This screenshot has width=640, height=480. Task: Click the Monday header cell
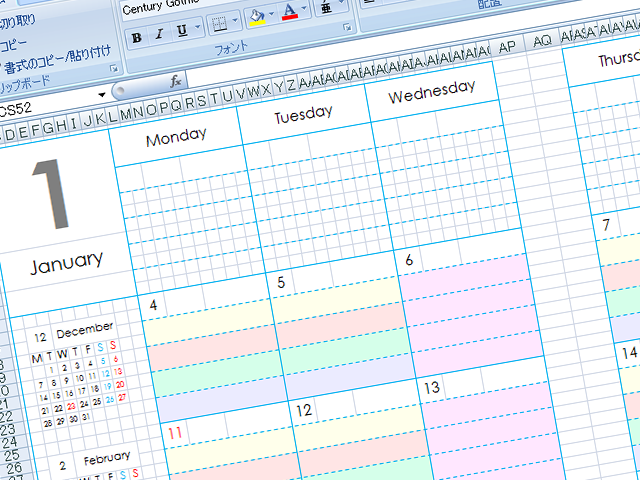[176, 138]
